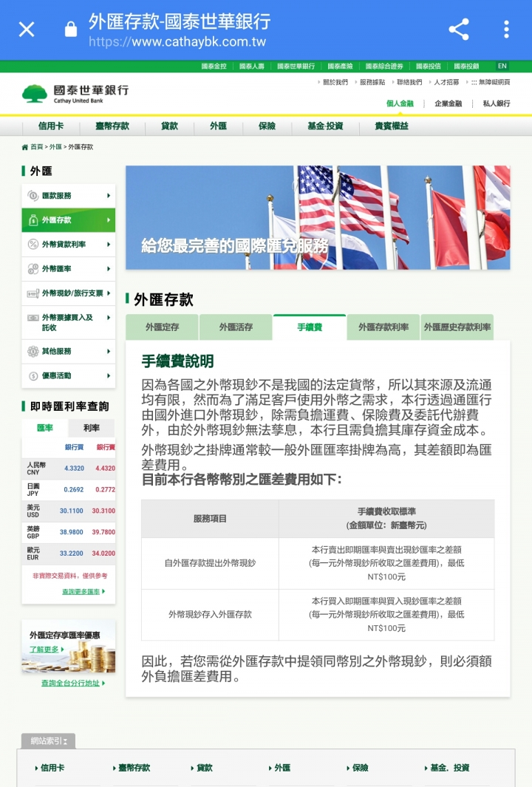Switch site language with EN button
The width and height of the screenshot is (532, 787).
tap(502, 67)
